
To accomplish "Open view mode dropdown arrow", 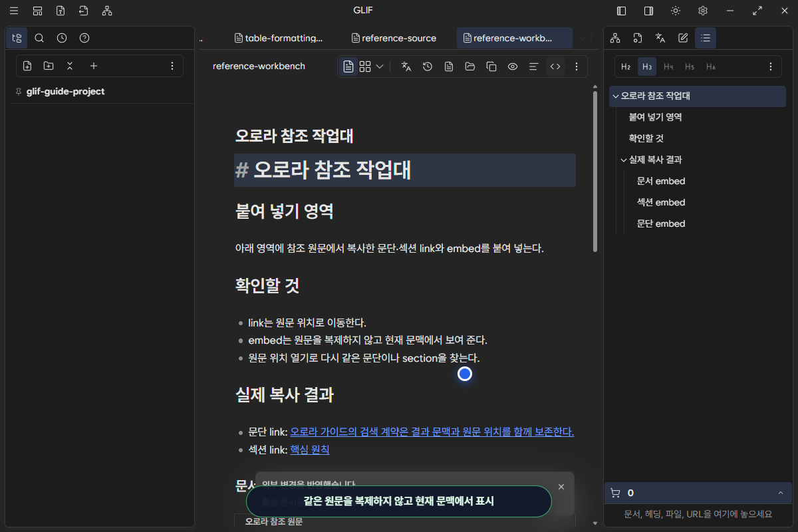I will pos(380,66).
